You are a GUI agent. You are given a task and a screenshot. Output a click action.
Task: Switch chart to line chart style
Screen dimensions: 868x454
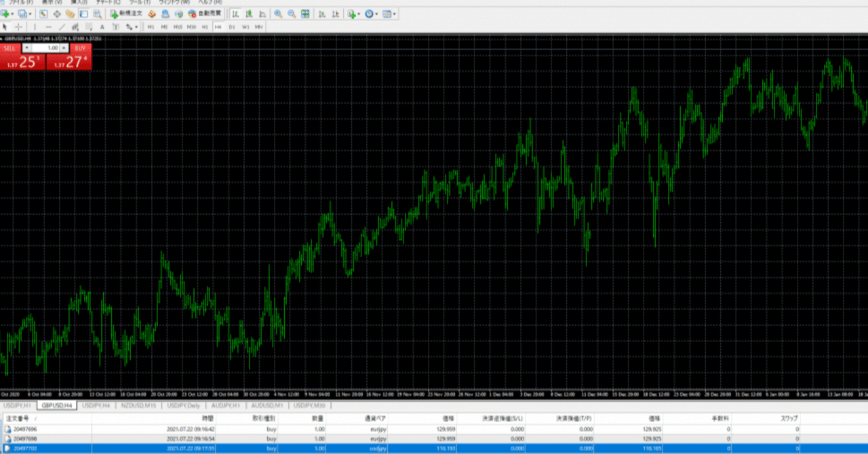(262, 14)
